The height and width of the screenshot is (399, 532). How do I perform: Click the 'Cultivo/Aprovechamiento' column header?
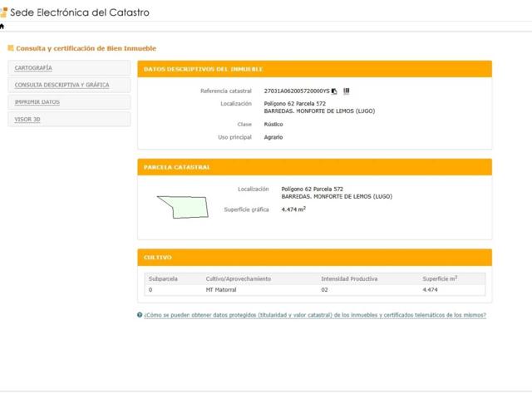pyautogui.click(x=239, y=279)
